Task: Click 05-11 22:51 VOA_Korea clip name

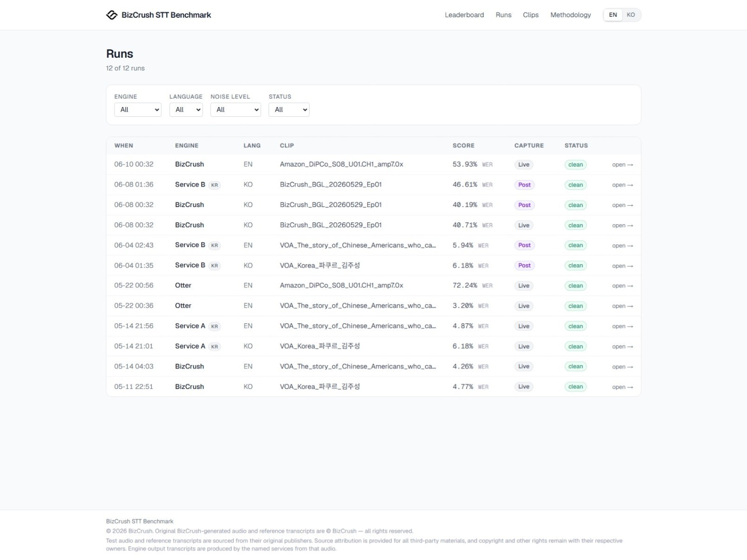Action: [320, 387]
